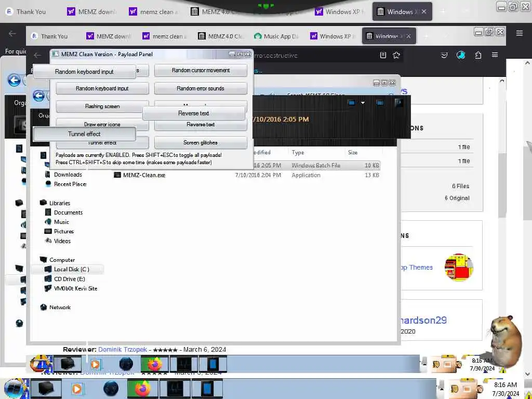Click the page scroll-up arrow at far right
The height and width of the screenshot is (399, 532).
coord(528,63)
